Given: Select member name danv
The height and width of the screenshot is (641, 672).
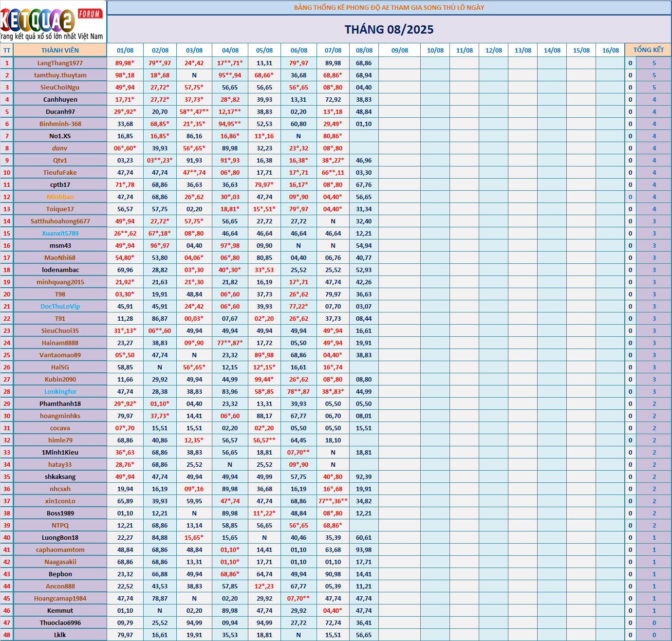Looking at the screenshot, I should [x=60, y=148].
